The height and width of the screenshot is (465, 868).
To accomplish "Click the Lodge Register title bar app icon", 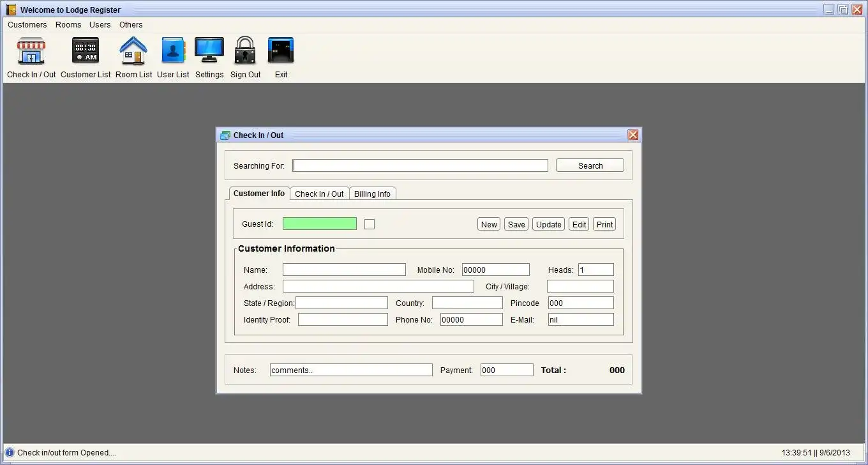I will point(11,10).
